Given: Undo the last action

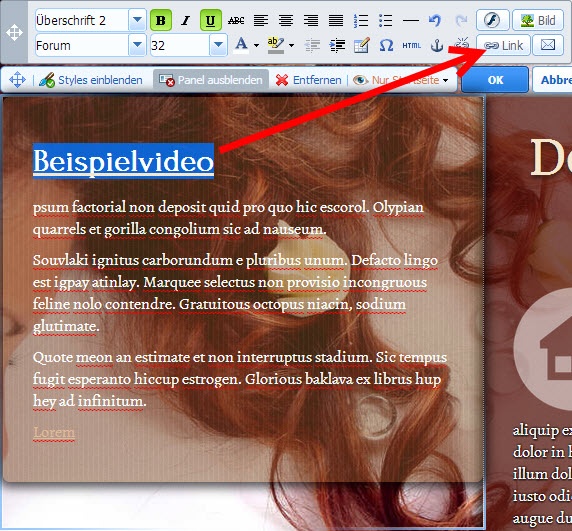Looking at the screenshot, I should click(x=435, y=20).
